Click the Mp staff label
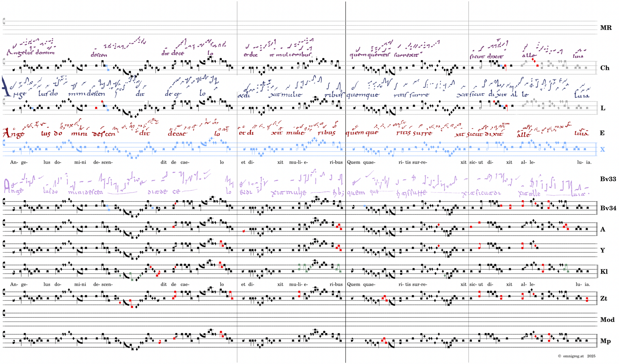Screen dimensions: 619x364 (x=605, y=341)
